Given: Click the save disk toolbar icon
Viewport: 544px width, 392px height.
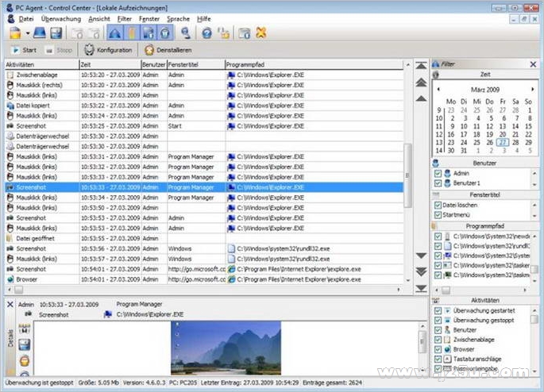Looking at the screenshot, I should click(56, 33).
